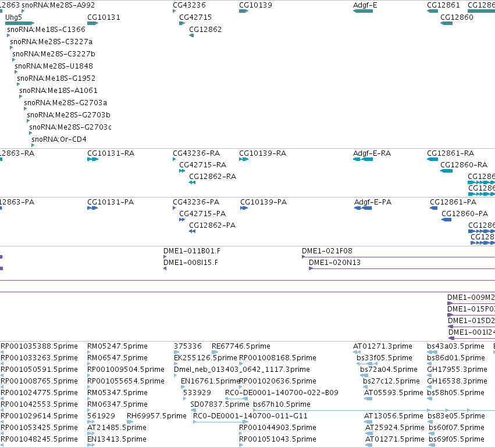Click the EN13413.5prime EST label

[117, 439]
